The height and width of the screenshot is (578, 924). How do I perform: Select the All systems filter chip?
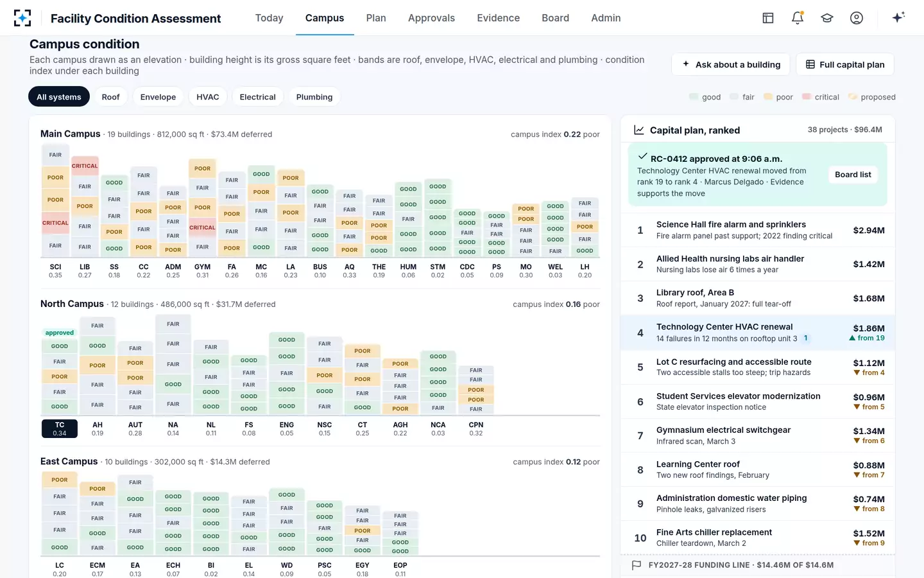(x=59, y=97)
